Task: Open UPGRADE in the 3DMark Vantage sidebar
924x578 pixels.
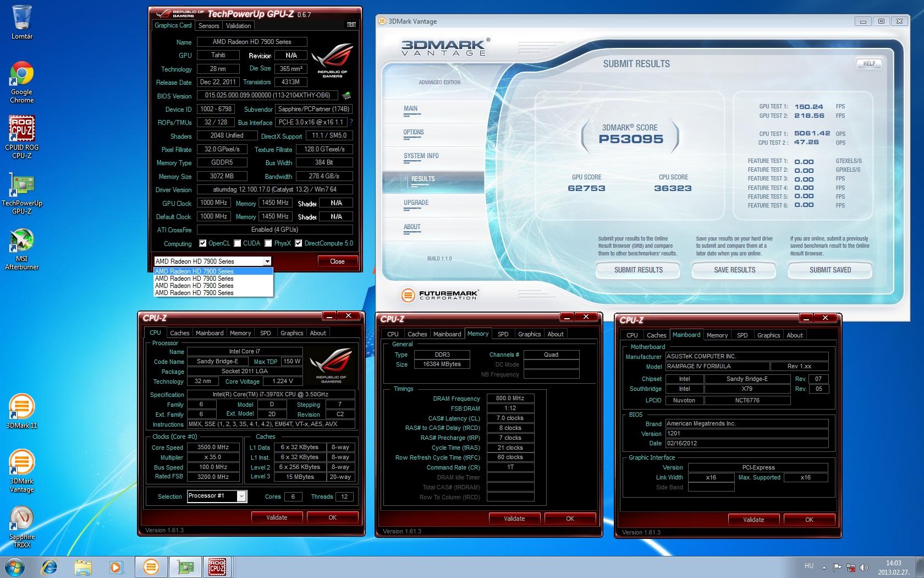Action: point(416,203)
